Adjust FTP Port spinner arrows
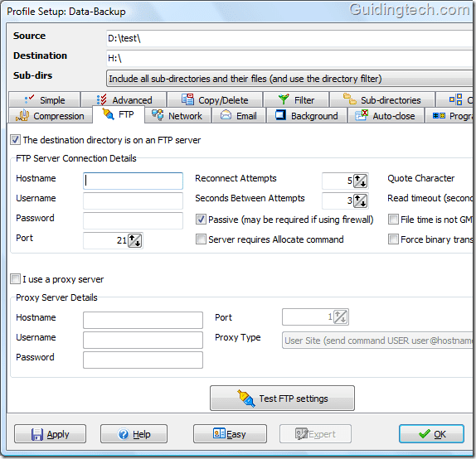 point(135,240)
